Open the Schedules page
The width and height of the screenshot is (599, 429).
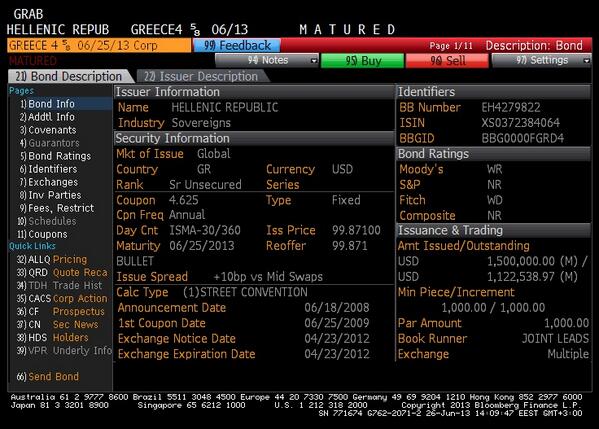click(x=47, y=221)
